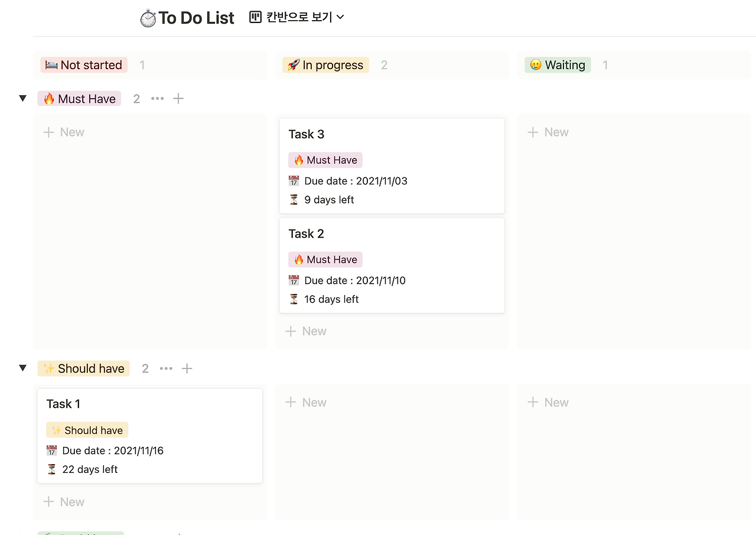Collapse the Should have group triangle
The image size is (756, 535).
click(22, 368)
